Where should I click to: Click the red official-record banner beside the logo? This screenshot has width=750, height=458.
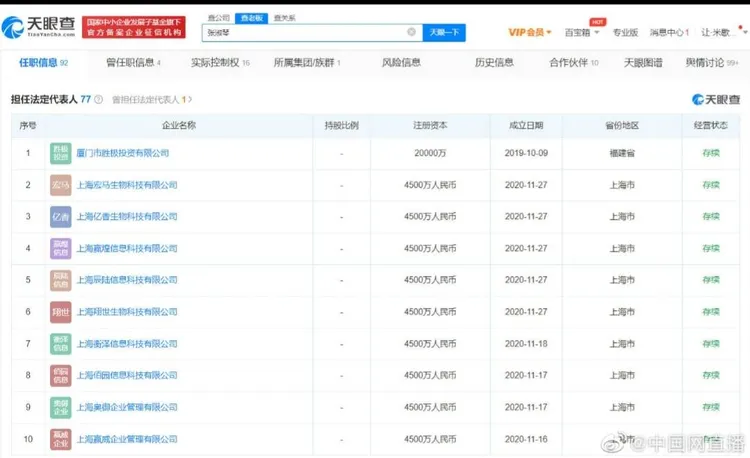tap(133, 27)
